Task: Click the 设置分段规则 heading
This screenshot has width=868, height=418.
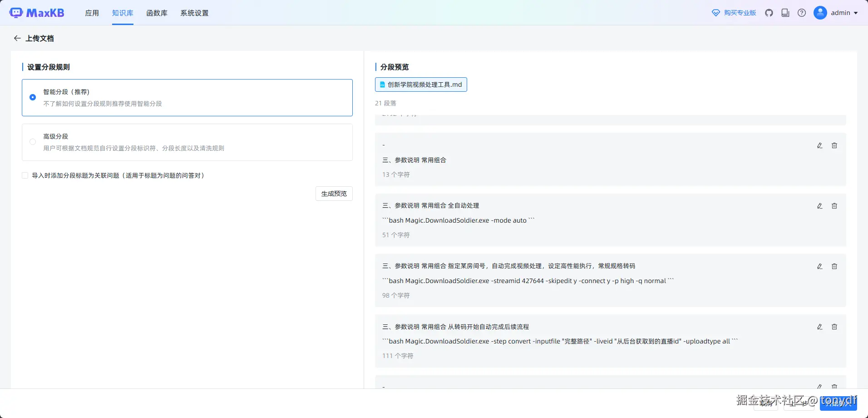Action: [x=49, y=67]
